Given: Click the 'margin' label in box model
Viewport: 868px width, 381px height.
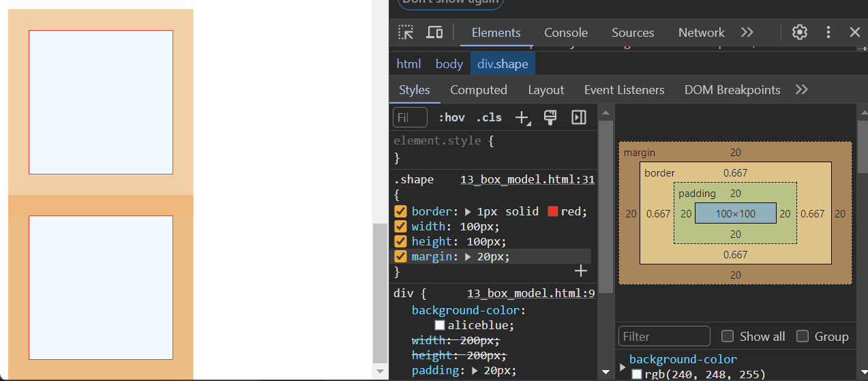Looking at the screenshot, I should 639,153.
